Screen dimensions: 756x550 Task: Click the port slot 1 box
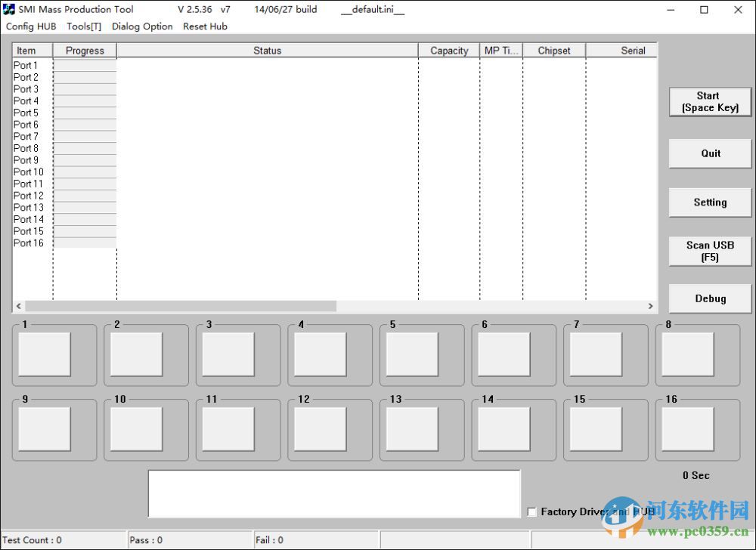(45, 354)
